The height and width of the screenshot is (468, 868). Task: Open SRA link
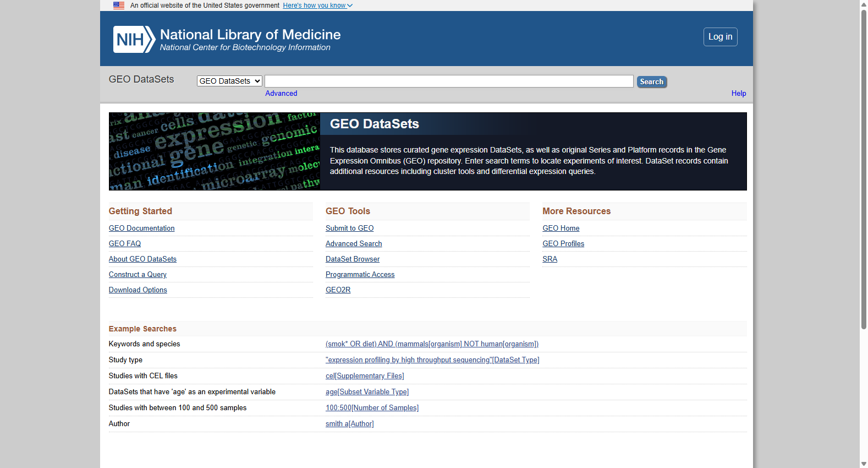[550, 259]
